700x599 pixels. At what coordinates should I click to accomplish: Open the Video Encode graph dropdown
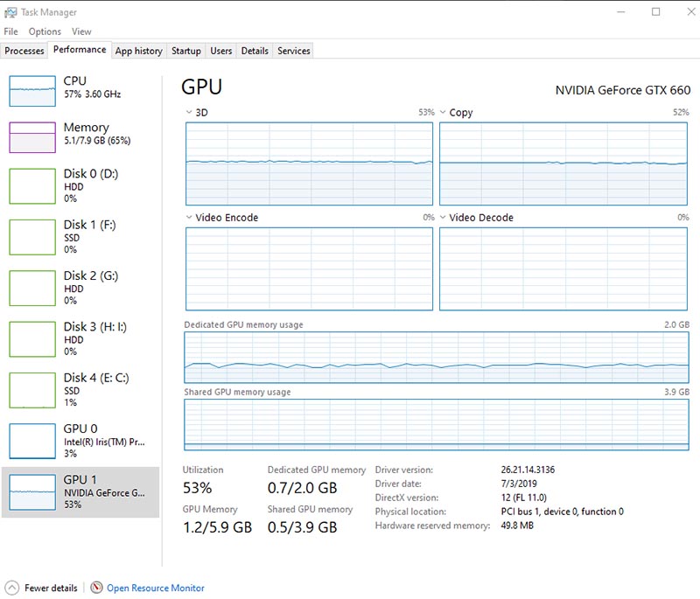point(189,218)
